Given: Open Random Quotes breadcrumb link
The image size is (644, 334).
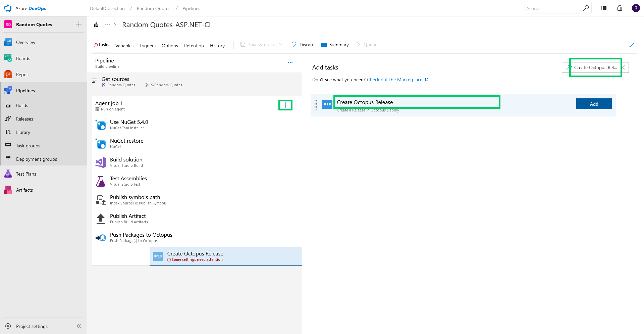Looking at the screenshot, I should click(153, 8).
